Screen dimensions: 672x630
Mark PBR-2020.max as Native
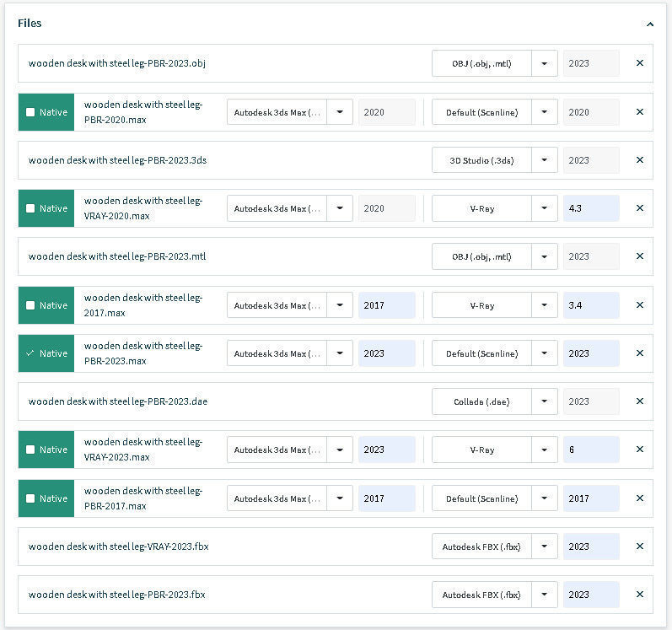pos(31,112)
